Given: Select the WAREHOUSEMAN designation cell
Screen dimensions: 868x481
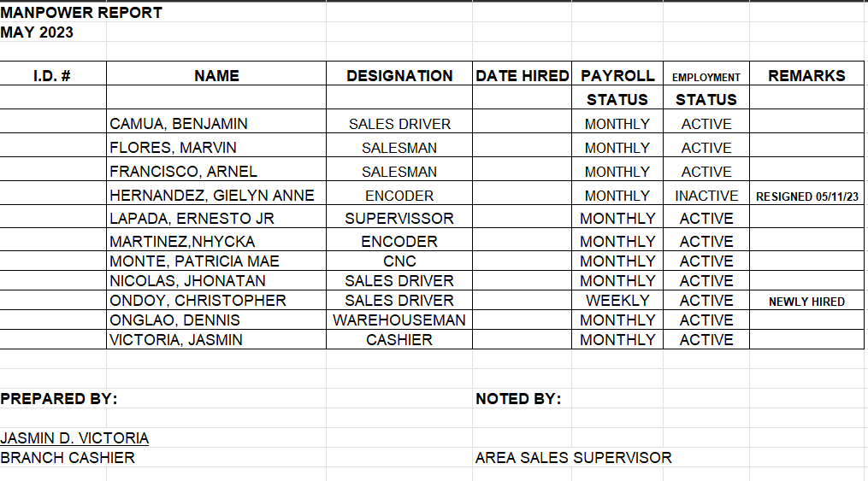Looking at the screenshot, I should coord(399,320).
